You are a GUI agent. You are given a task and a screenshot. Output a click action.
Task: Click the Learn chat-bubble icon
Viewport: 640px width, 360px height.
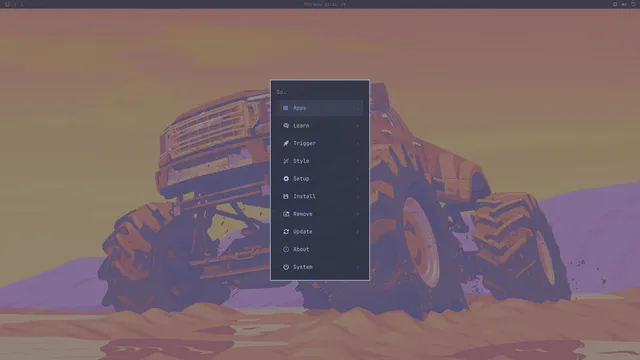point(286,126)
